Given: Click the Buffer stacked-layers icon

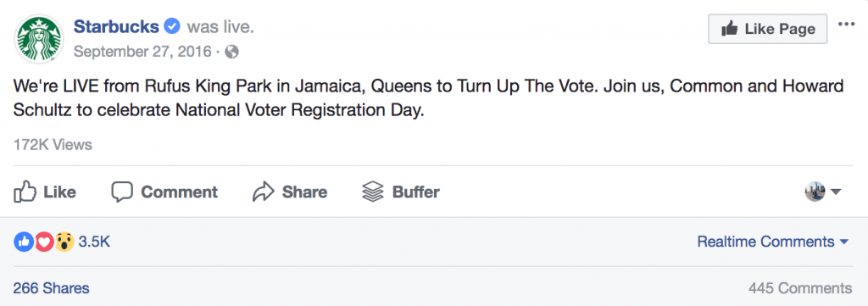Looking at the screenshot, I should click(373, 192).
